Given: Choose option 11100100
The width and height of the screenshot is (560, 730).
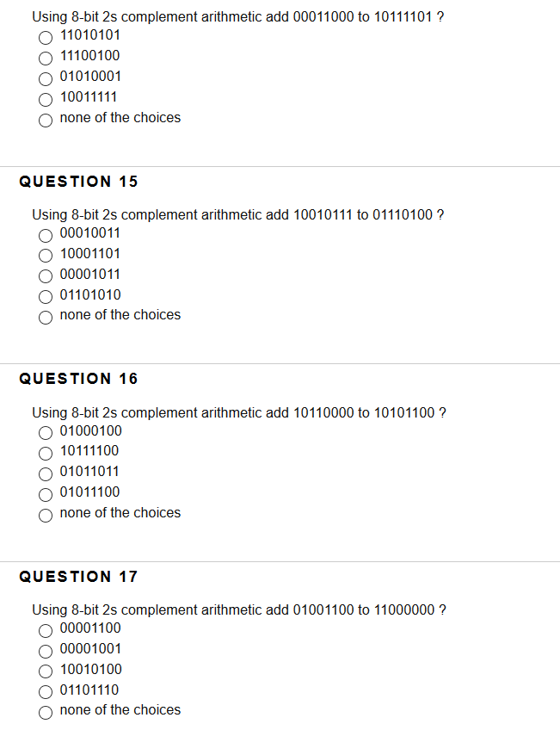Looking at the screenshot, I should tap(46, 59).
